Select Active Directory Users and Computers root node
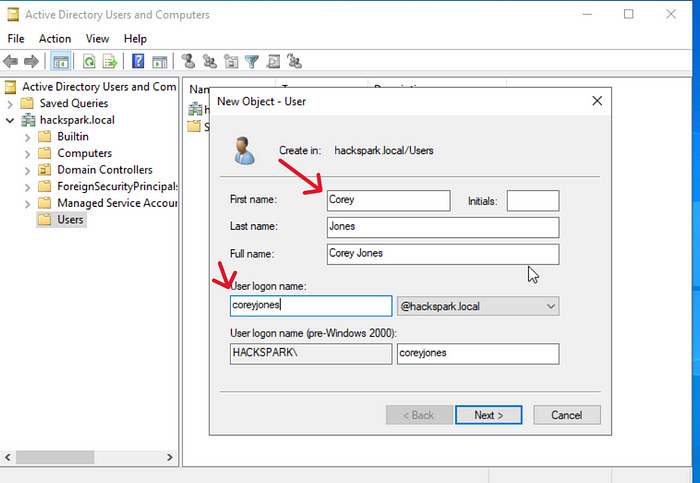The width and height of the screenshot is (700, 483). [x=99, y=87]
